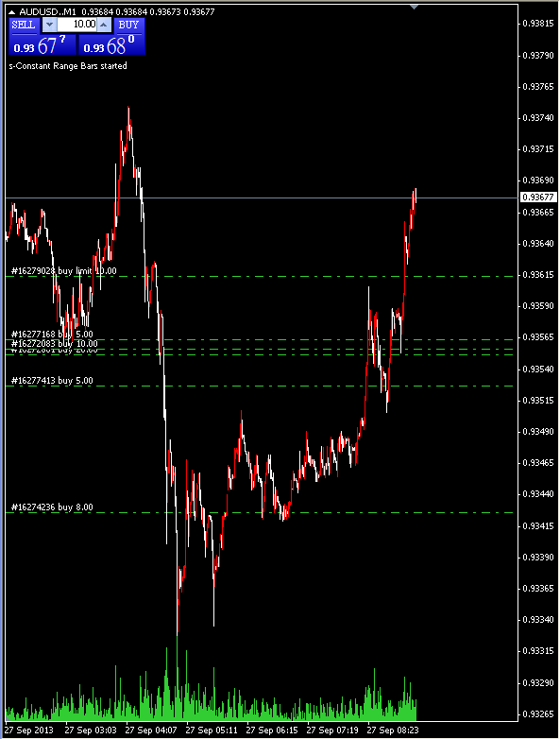Click time axis label 27 Sep 07:19
The height and width of the screenshot is (739, 560).
(332, 730)
